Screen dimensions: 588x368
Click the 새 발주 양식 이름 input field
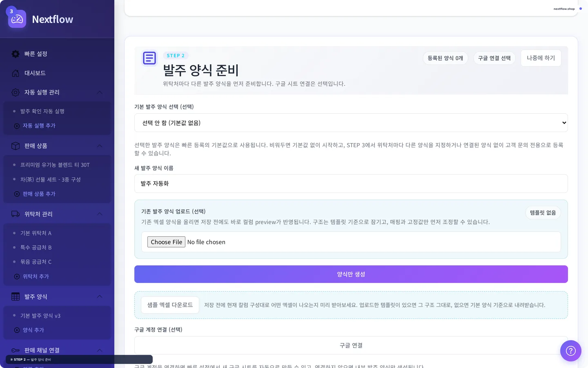point(351,184)
